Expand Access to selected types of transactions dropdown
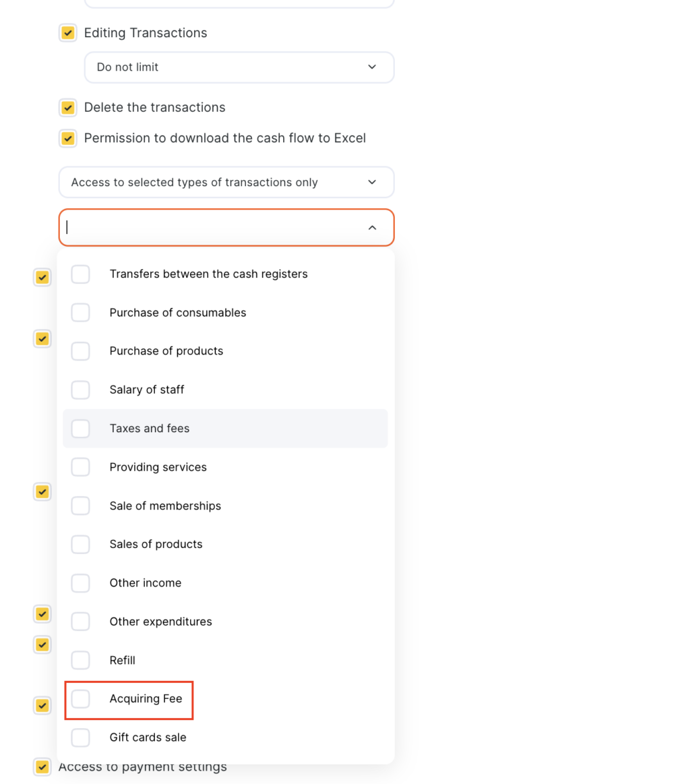 click(226, 182)
